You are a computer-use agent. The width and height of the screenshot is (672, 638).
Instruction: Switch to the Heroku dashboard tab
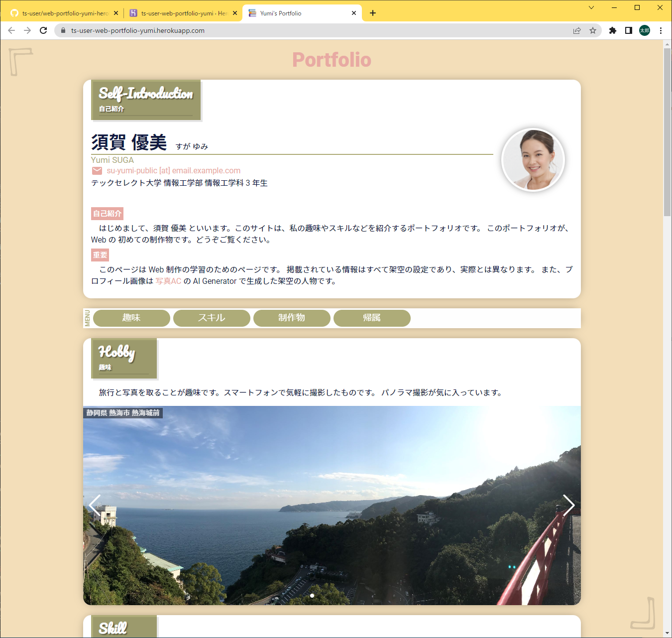point(183,13)
